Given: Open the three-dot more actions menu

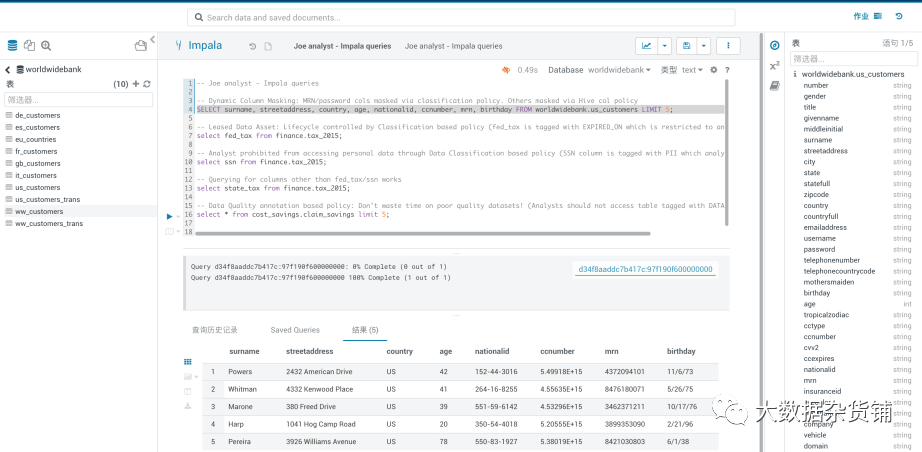Looking at the screenshot, I should (x=729, y=46).
